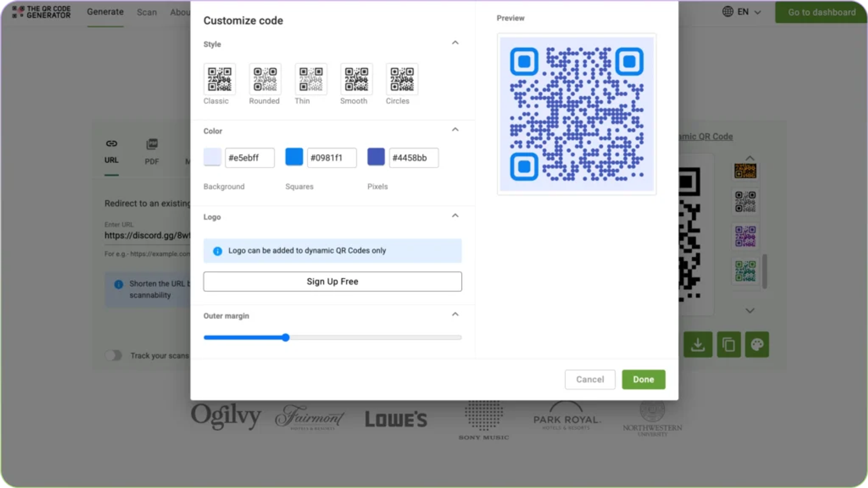Open the Background color swatch
The width and height of the screenshot is (868, 488).
[212, 157]
